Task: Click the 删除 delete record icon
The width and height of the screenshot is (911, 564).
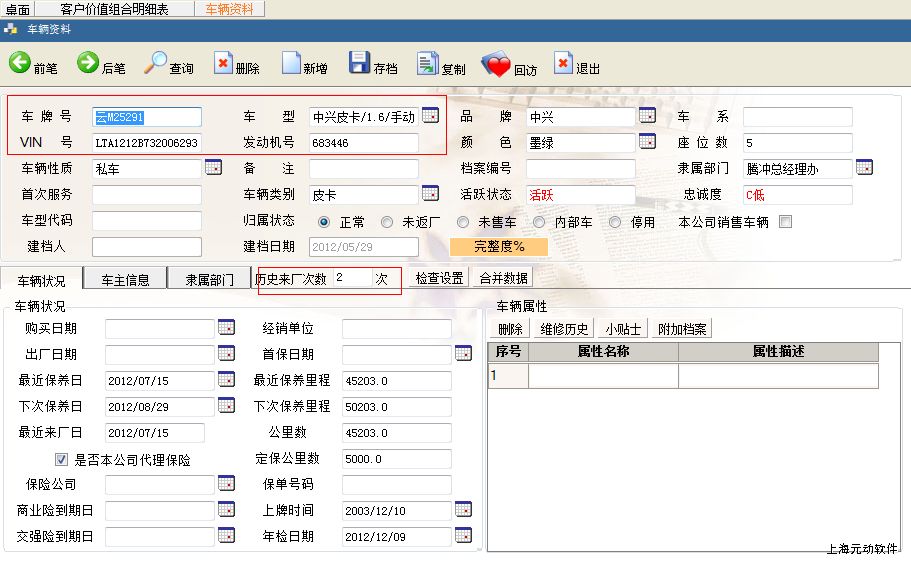Action: tap(223, 64)
